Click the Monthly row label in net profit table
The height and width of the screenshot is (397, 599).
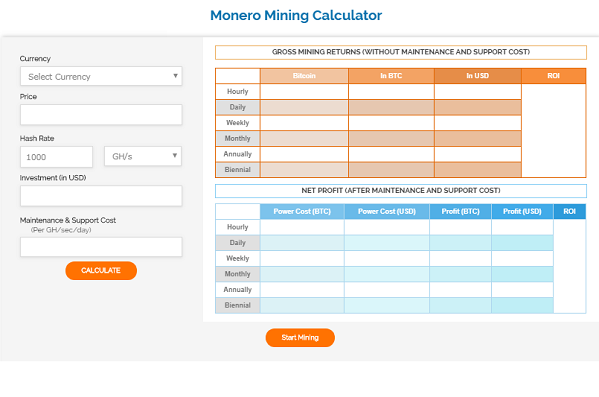[x=238, y=274]
